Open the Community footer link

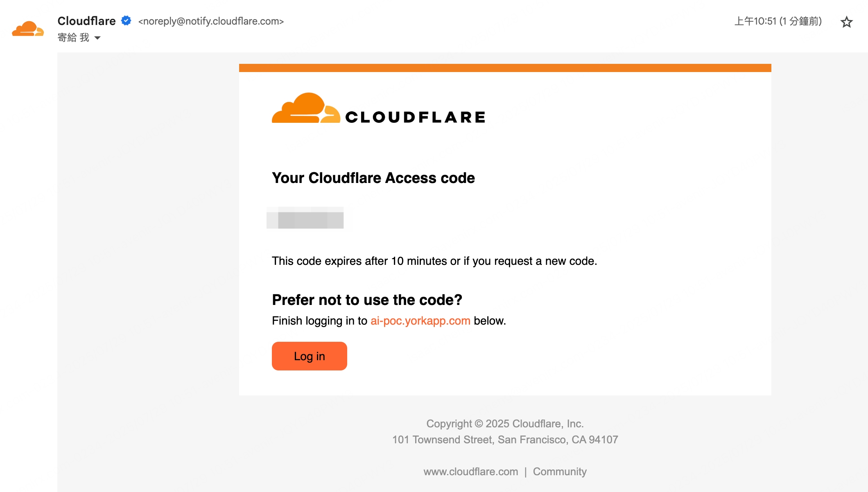click(x=559, y=472)
